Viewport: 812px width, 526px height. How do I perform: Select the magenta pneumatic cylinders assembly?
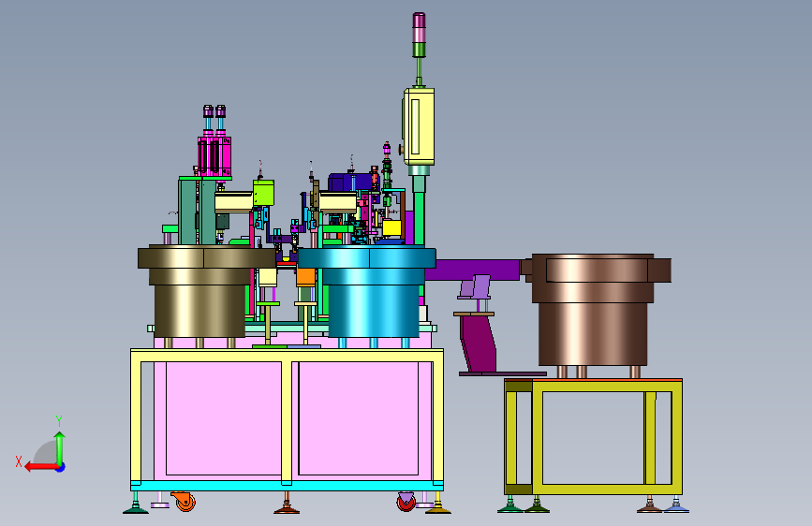click(214, 155)
